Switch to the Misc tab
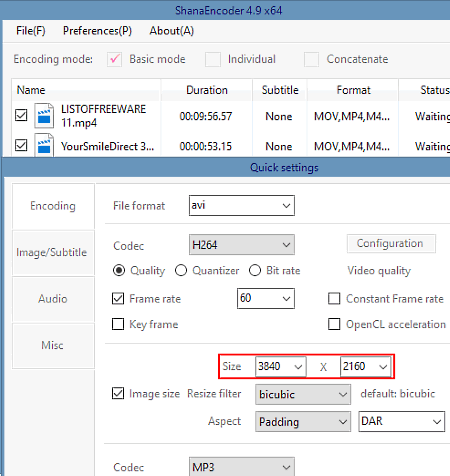This screenshot has height=476, width=450. point(53,345)
